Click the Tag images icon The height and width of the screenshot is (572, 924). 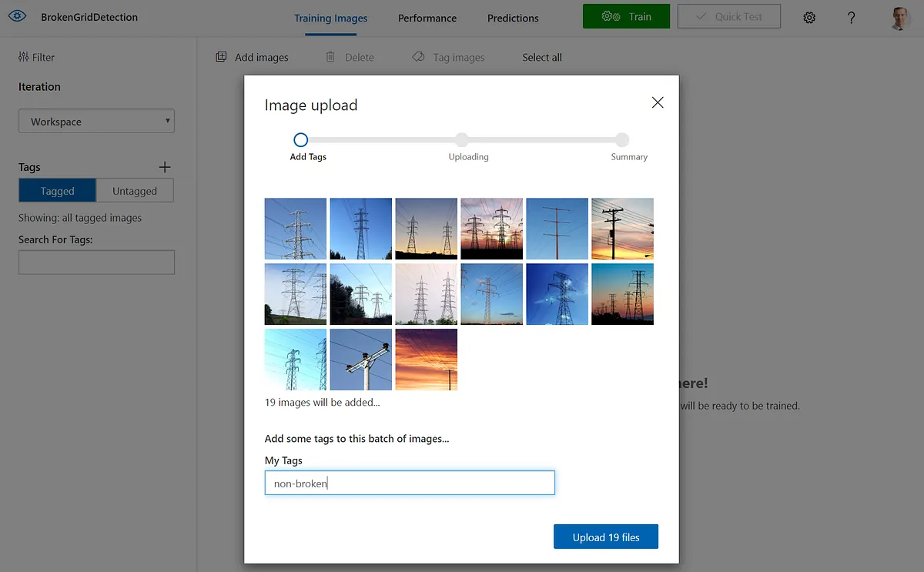click(x=418, y=57)
